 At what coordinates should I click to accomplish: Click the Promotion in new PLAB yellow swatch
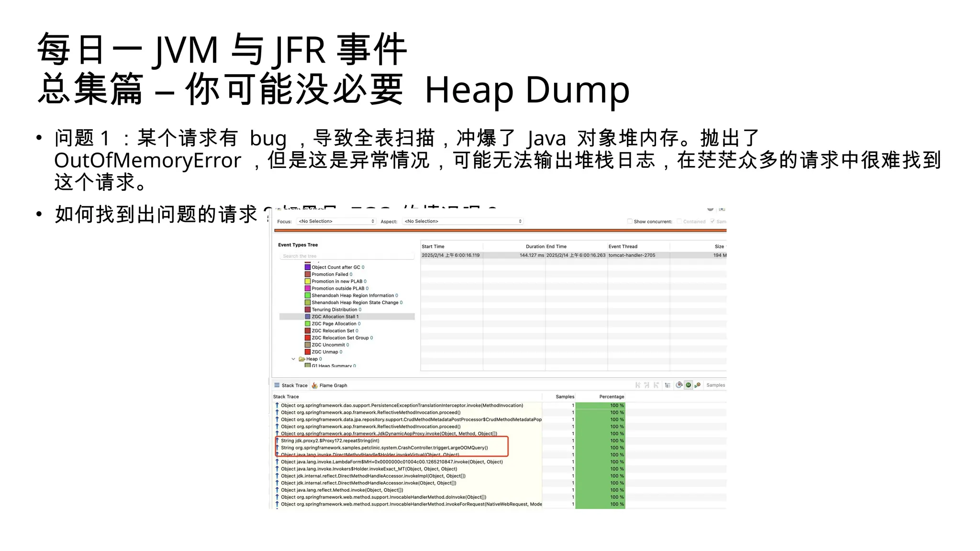(x=308, y=281)
